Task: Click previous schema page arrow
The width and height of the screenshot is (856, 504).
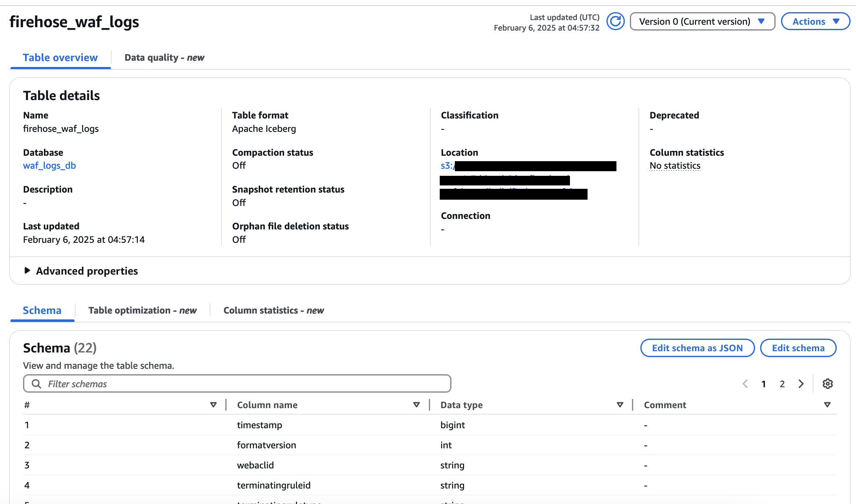Action: (x=745, y=384)
